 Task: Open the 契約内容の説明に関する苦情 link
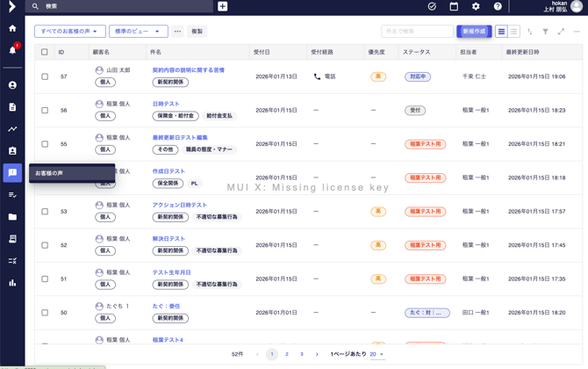(188, 70)
